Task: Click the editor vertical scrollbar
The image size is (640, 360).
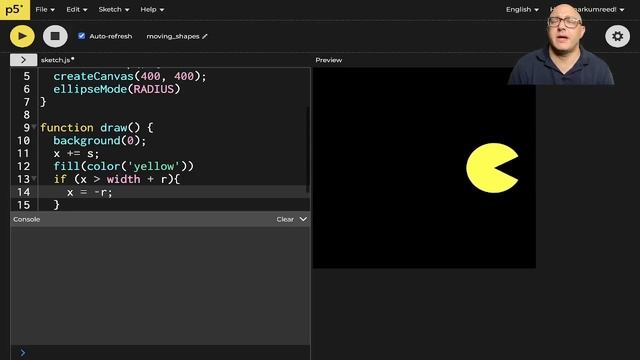Action: click(x=308, y=150)
